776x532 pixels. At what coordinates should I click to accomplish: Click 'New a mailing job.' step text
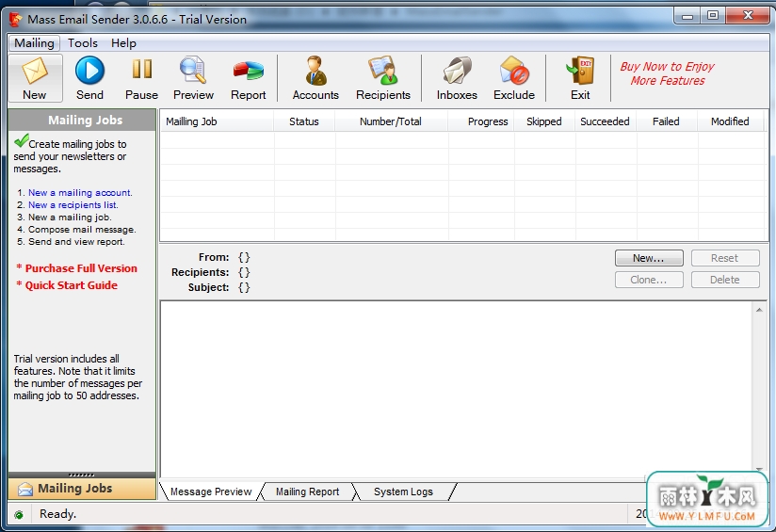(70, 218)
